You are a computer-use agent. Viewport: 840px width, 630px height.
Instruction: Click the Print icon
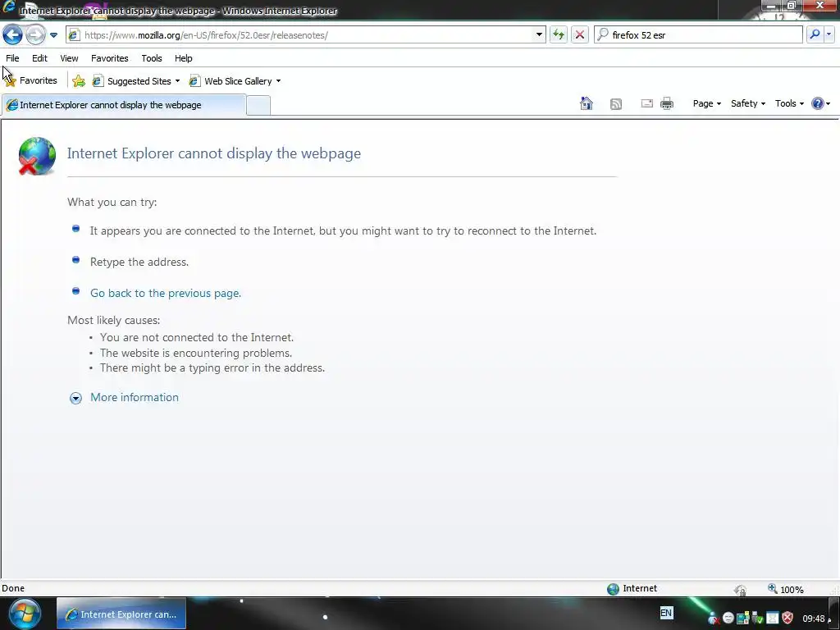(x=666, y=103)
